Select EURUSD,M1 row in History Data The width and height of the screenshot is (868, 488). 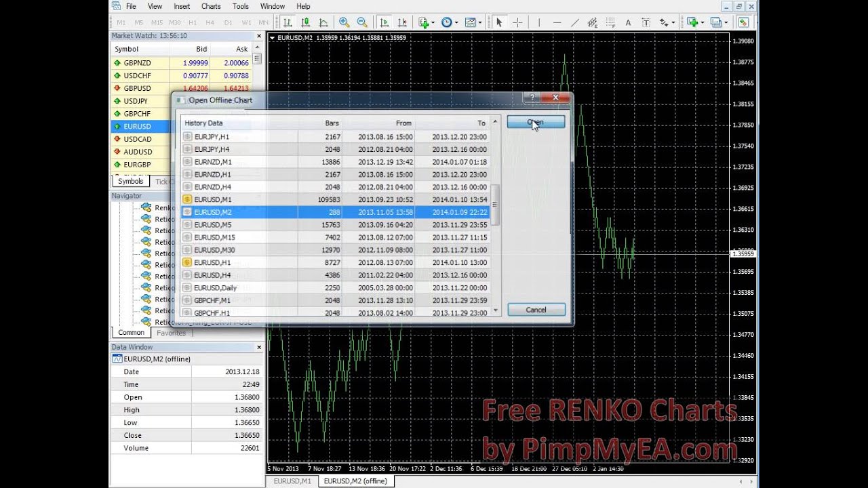coord(335,199)
